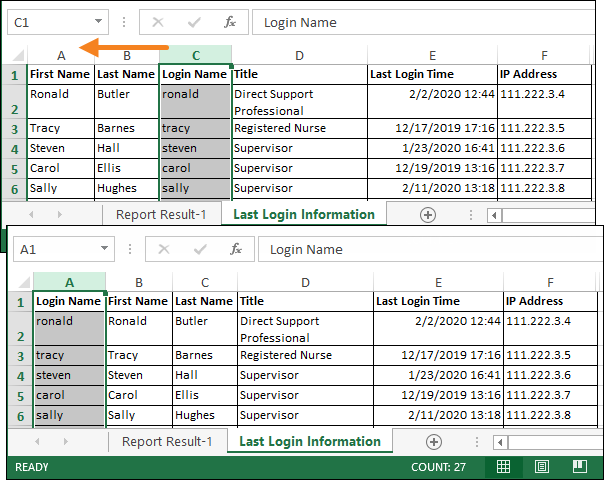Click upper sheet cell Hughes

pyautogui.click(x=127, y=189)
